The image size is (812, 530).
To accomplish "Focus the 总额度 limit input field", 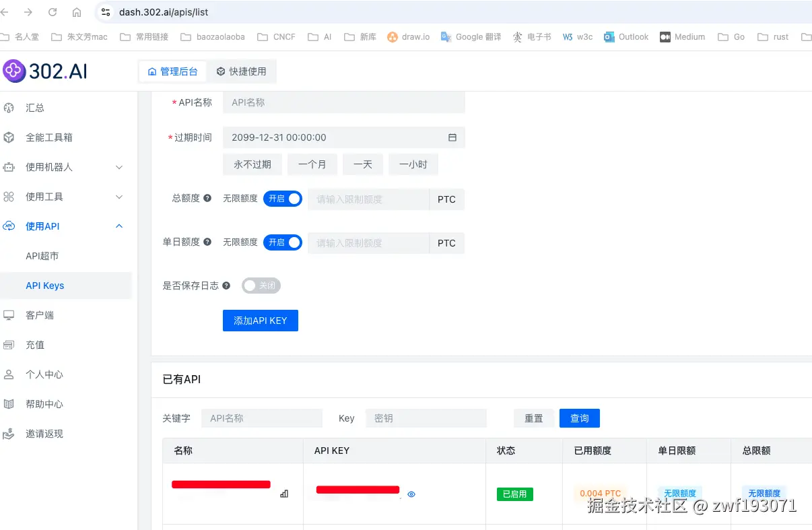I will 368,199.
